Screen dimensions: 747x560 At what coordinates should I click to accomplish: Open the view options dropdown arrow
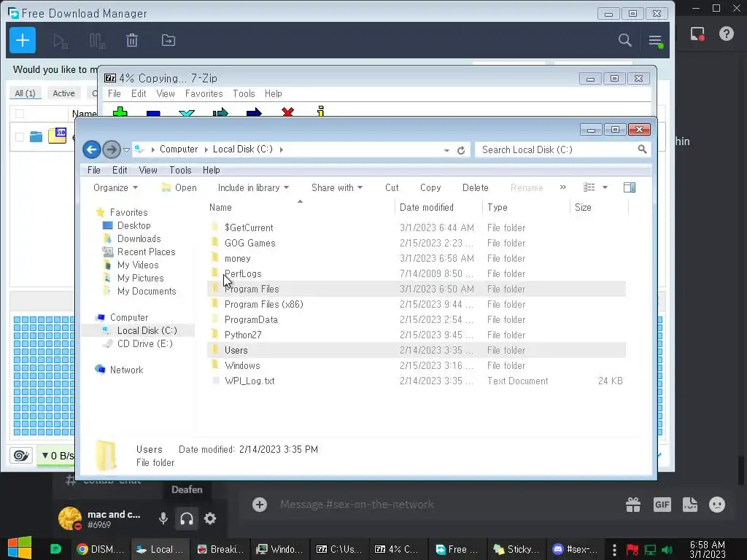click(605, 187)
